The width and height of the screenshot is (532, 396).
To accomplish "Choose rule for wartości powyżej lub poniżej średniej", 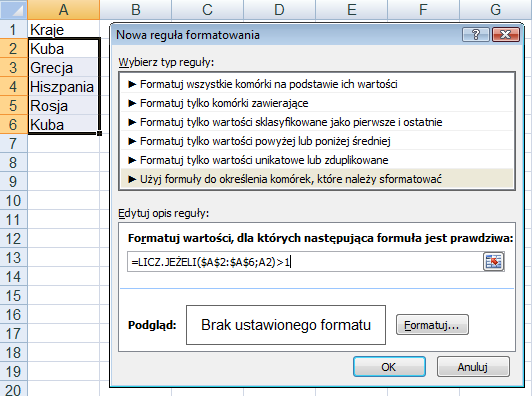I will coord(317,141).
